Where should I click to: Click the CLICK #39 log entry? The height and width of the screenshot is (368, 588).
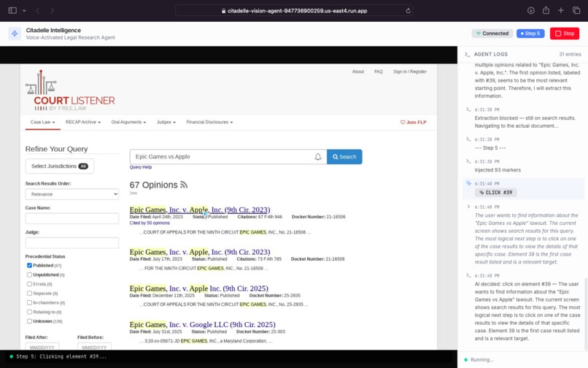tap(496, 192)
